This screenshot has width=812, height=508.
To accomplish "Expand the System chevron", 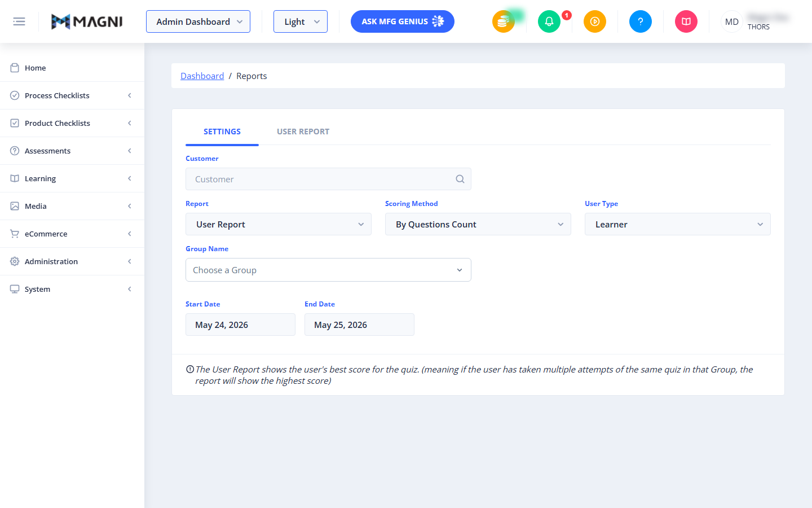I will point(130,289).
